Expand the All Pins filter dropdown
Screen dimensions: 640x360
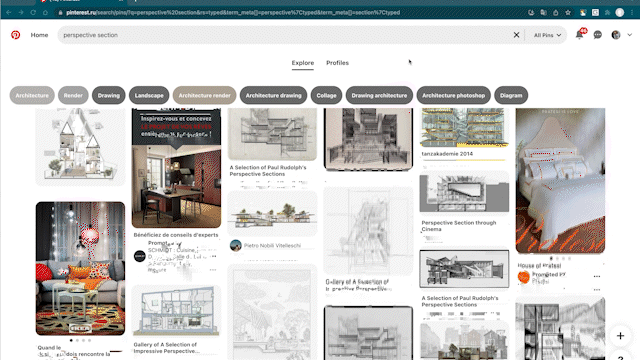[547, 35]
